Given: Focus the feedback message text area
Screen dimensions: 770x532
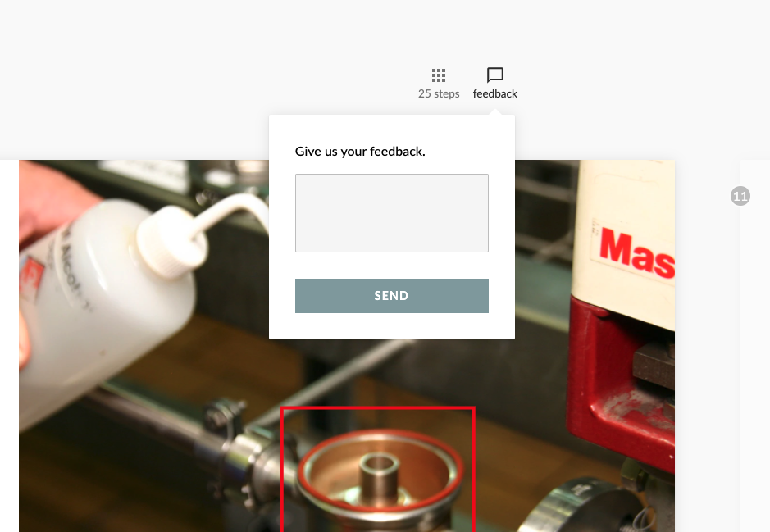Looking at the screenshot, I should pos(392,213).
